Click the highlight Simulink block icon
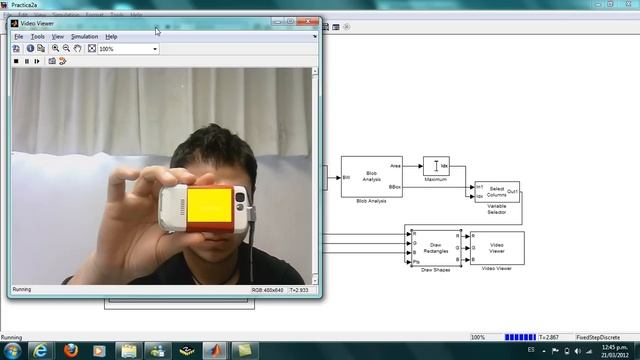Viewport: 640px width, 360px height. pos(62,61)
